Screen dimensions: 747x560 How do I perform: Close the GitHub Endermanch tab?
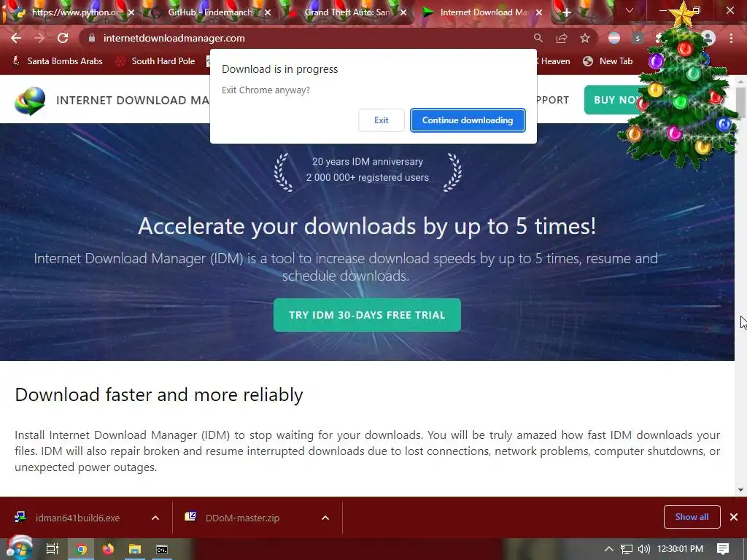(268, 12)
